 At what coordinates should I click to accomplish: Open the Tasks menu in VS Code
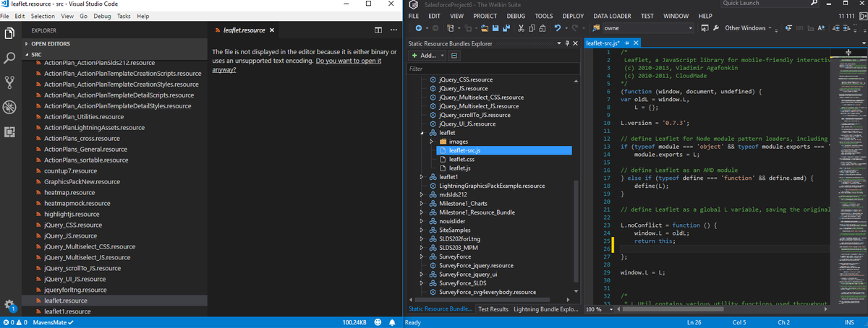pos(123,16)
